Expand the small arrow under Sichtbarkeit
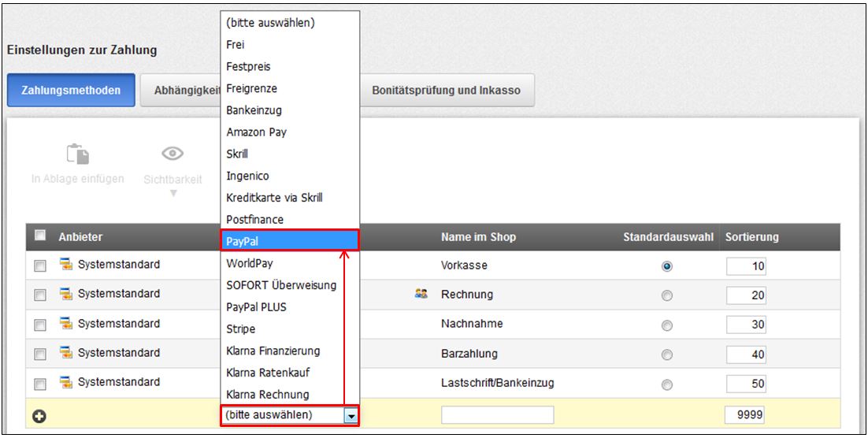Viewport: 868px width, 438px height. click(172, 193)
